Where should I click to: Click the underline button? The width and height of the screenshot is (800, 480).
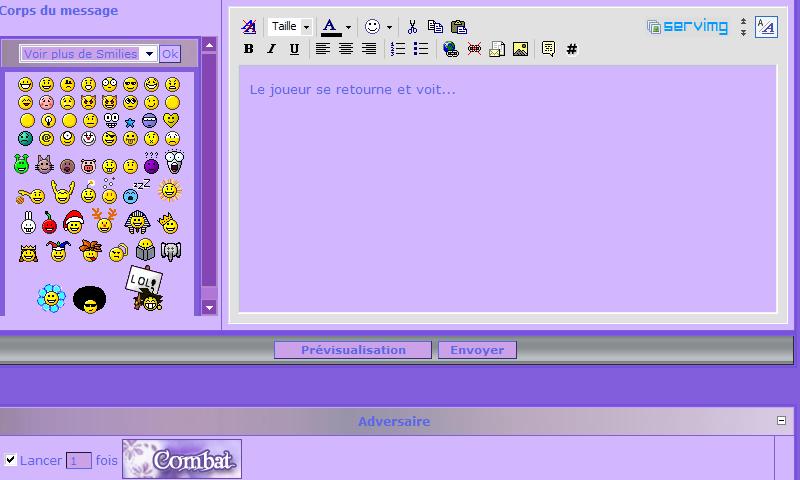coord(294,49)
